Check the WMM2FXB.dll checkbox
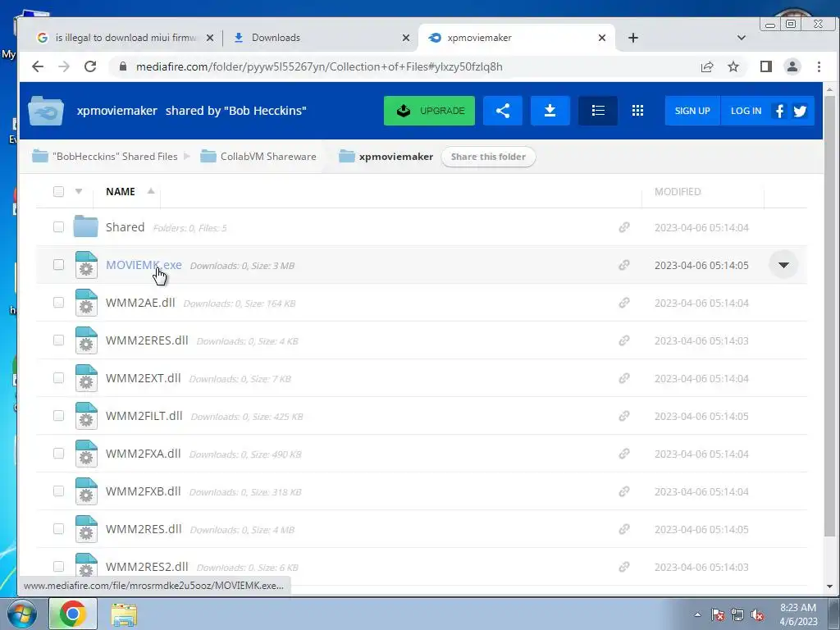840x630 pixels. 58,491
